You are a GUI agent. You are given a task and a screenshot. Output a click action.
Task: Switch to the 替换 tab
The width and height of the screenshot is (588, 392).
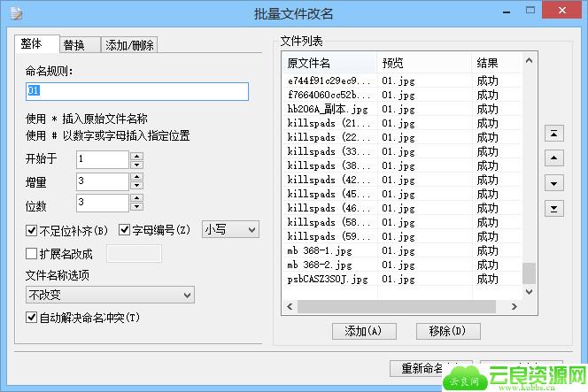74,45
